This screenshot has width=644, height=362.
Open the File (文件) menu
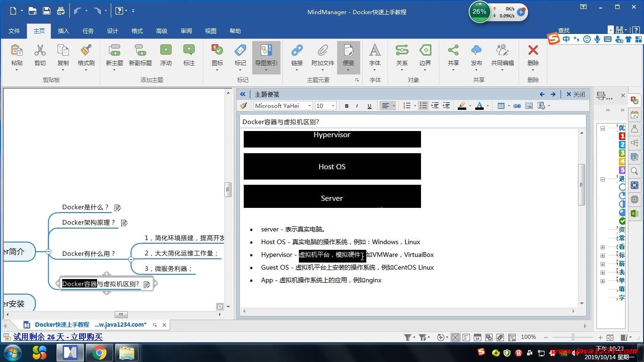tap(14, 31)
